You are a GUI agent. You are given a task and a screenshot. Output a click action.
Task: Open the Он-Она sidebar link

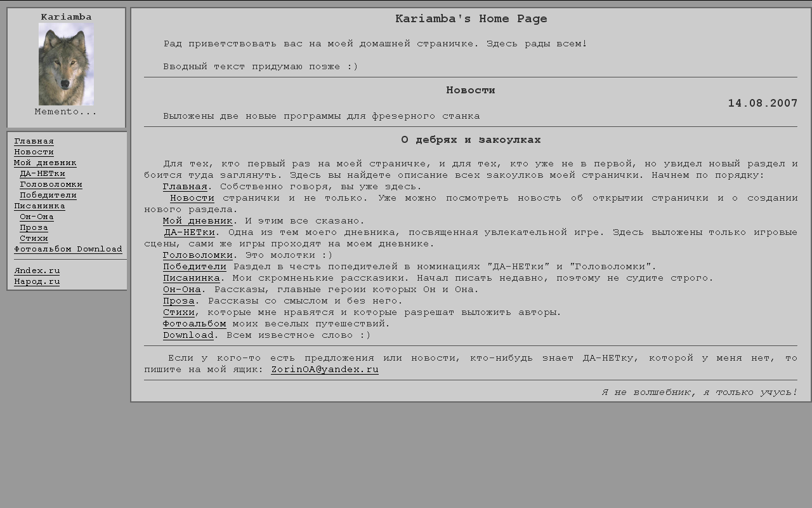point(37,217)
